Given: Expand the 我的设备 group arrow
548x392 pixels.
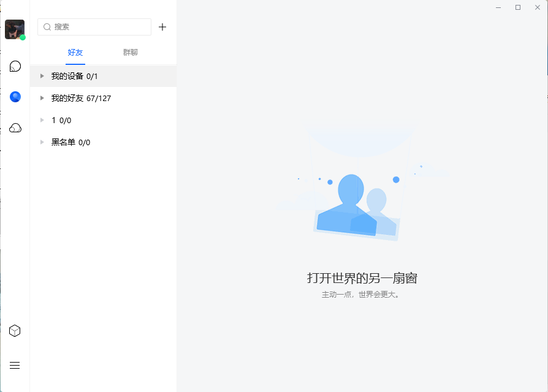Looking at the screenshot, I should (x=42, y=76).
